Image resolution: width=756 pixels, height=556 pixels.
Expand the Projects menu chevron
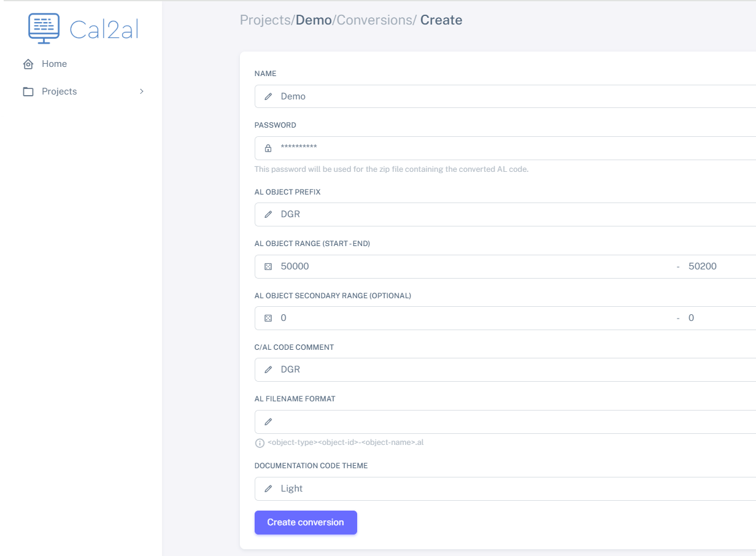tap(142, 91)
